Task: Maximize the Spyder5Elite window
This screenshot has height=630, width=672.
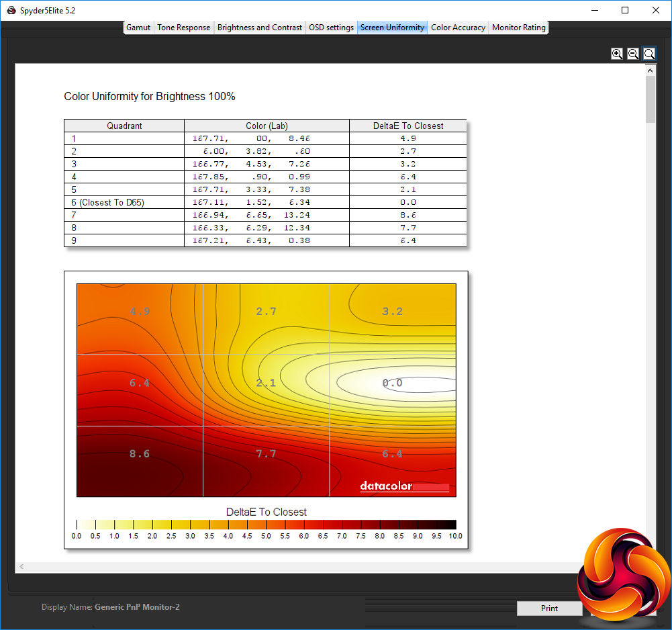Action: (x=625, y=10)
